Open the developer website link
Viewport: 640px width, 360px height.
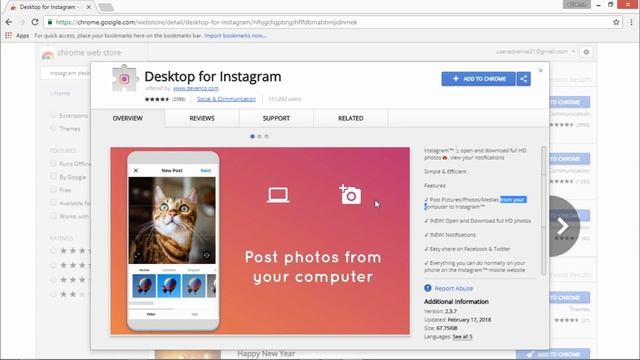pyautogui.click(x=196, y=88)
